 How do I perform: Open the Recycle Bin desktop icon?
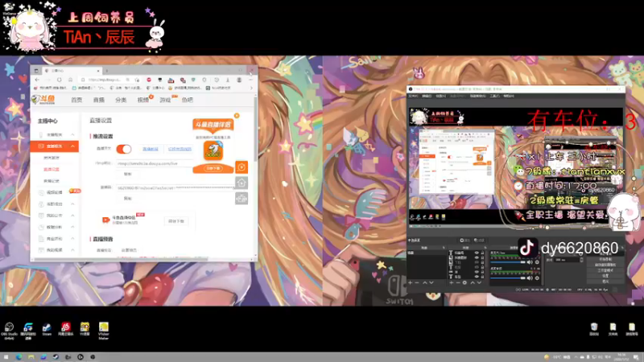[x=594, y=329]
